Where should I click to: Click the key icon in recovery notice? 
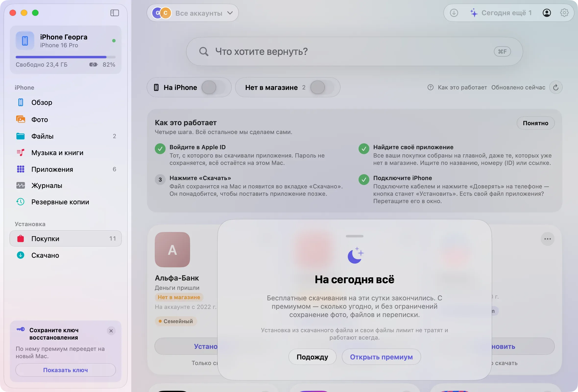point(21,330)
